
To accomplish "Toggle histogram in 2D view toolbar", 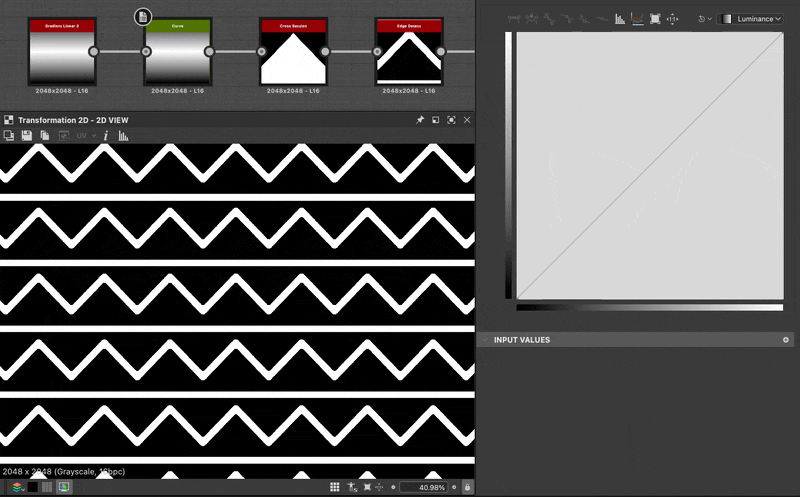I will tap(123, 136).
